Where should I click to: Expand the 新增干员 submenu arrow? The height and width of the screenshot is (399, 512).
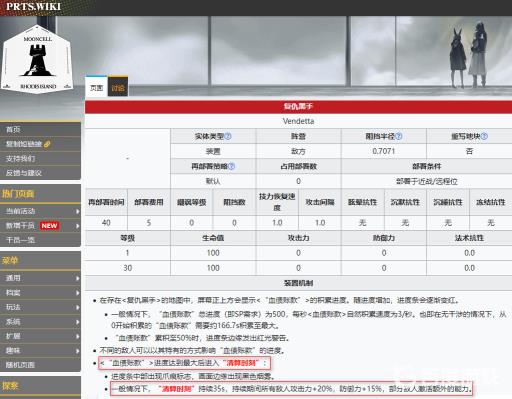(77, 226)
